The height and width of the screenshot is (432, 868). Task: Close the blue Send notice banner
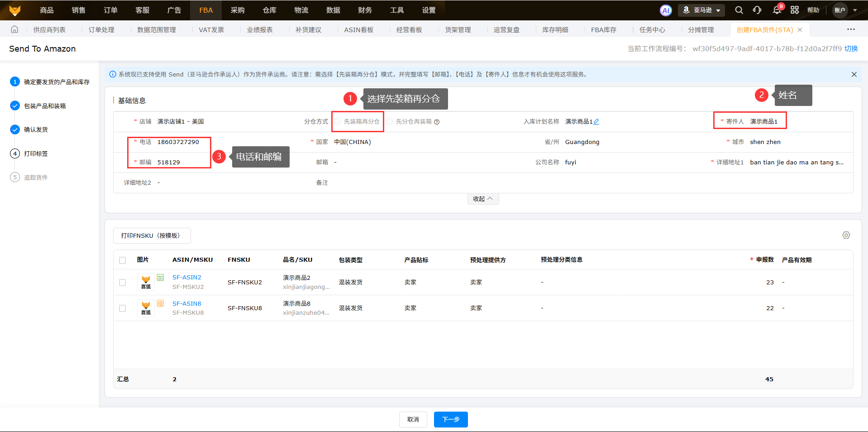coord(854,74)
